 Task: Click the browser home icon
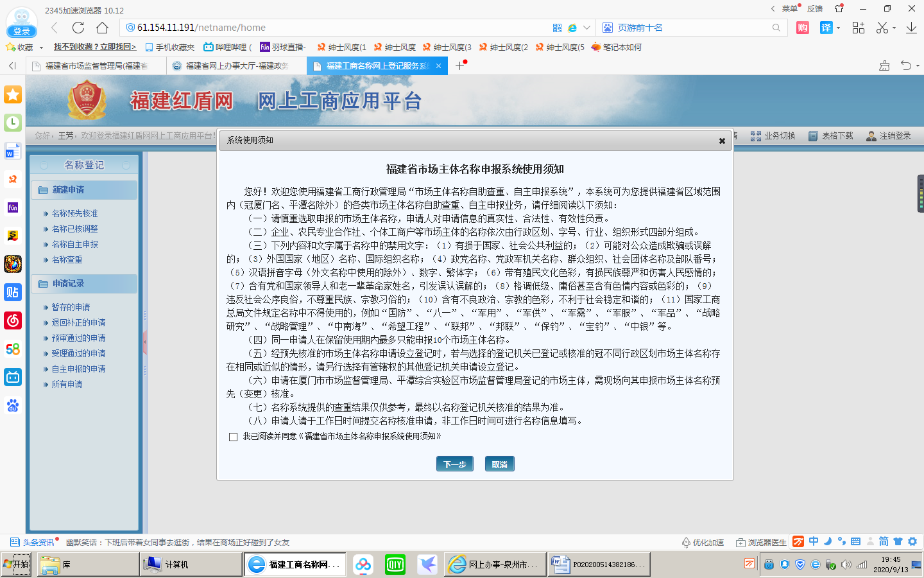[102, 28]
